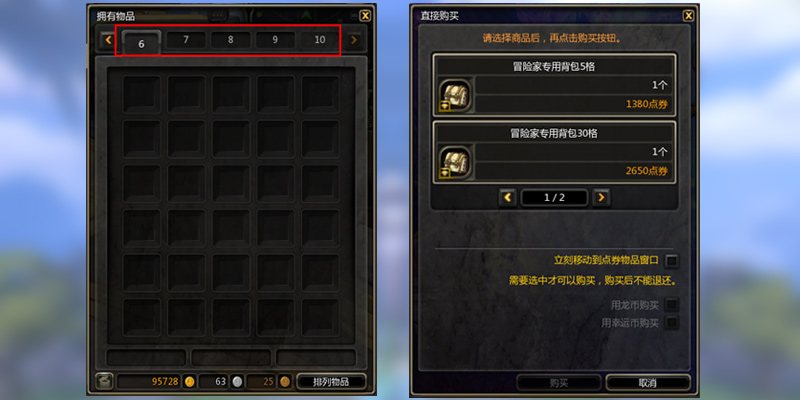The width and height of the screenshot is (800, 400).
Task: Go to next shop page arrow beside 1 / 2
Action: point(601,197)
